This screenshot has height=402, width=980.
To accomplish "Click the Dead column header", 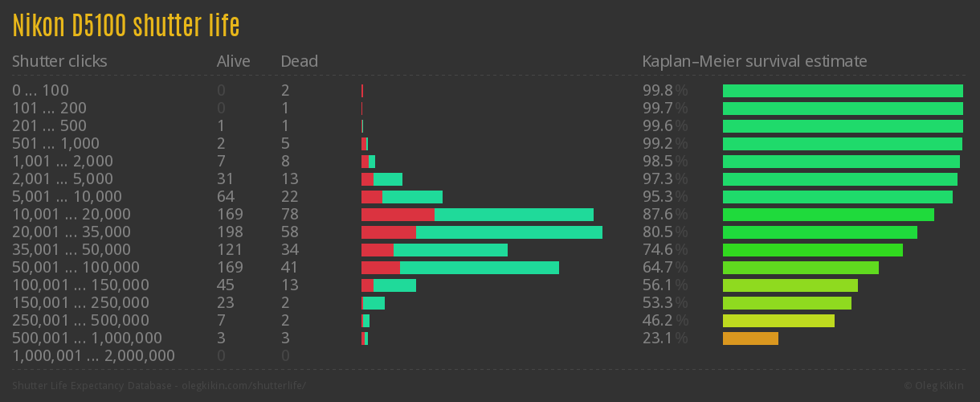I will [300, 61].
